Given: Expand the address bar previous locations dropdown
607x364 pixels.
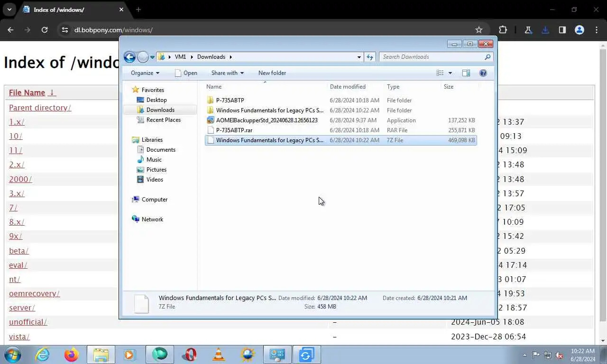Looking at the screenshot, I should (359, 57).
